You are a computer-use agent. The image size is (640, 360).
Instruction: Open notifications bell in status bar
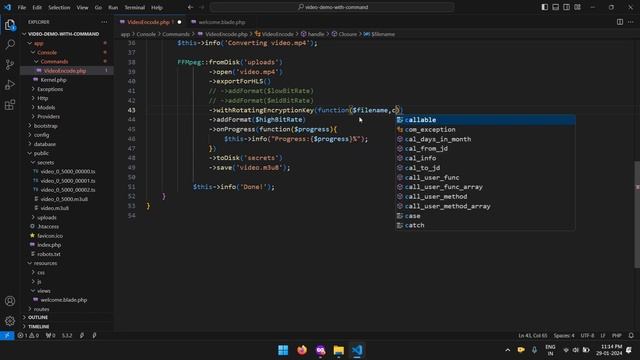click(x=631, y=336)
